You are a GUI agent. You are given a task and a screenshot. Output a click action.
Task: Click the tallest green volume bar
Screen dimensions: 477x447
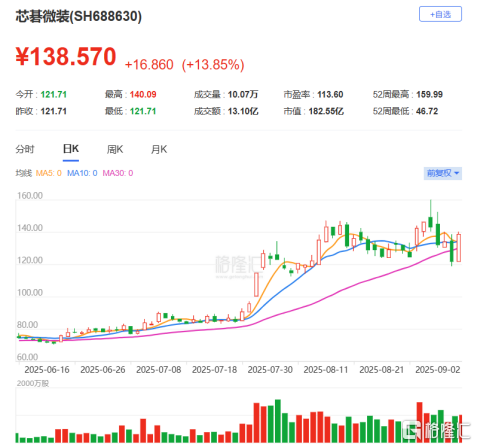coord(278,421)
